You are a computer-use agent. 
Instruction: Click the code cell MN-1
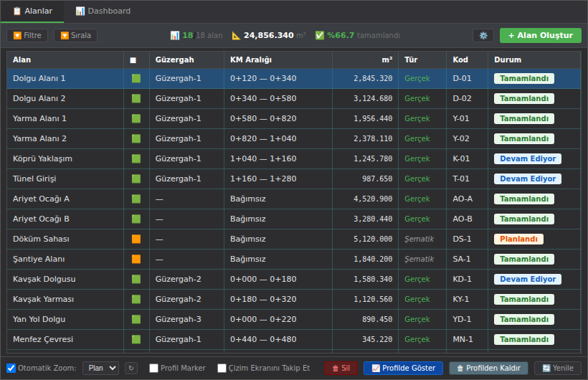(463, 339)
